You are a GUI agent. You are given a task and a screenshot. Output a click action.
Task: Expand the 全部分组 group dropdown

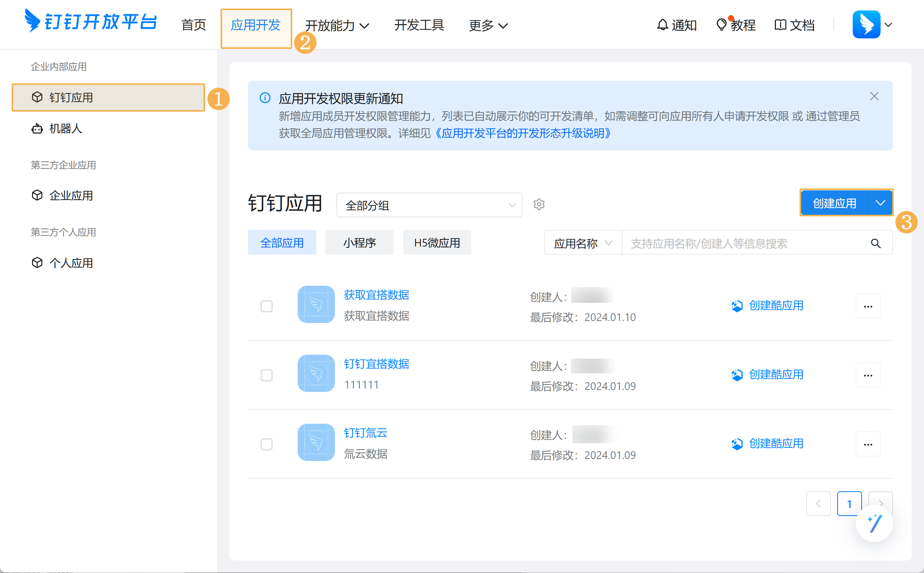(429, 205)
